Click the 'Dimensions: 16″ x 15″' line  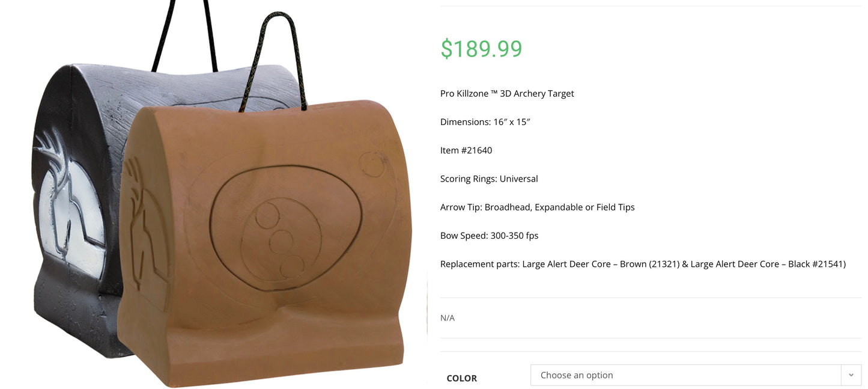click(x=485, y=122)
